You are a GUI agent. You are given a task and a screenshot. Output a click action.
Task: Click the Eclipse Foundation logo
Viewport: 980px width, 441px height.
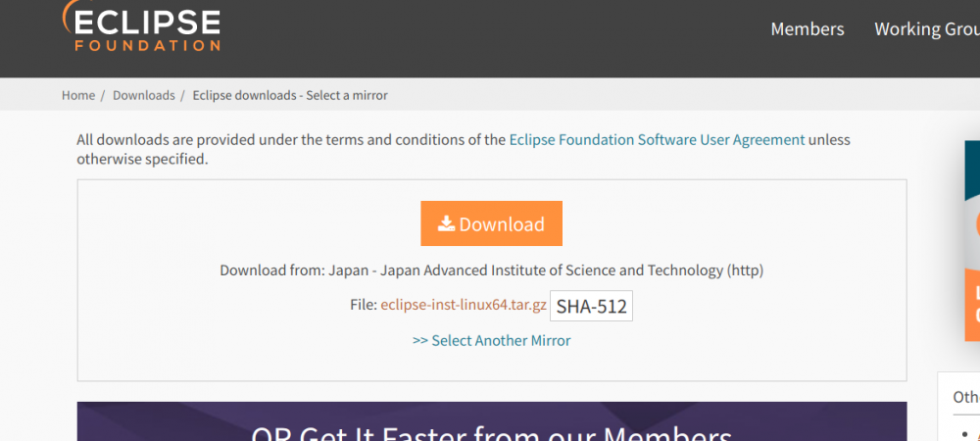(x=141, y=25)
